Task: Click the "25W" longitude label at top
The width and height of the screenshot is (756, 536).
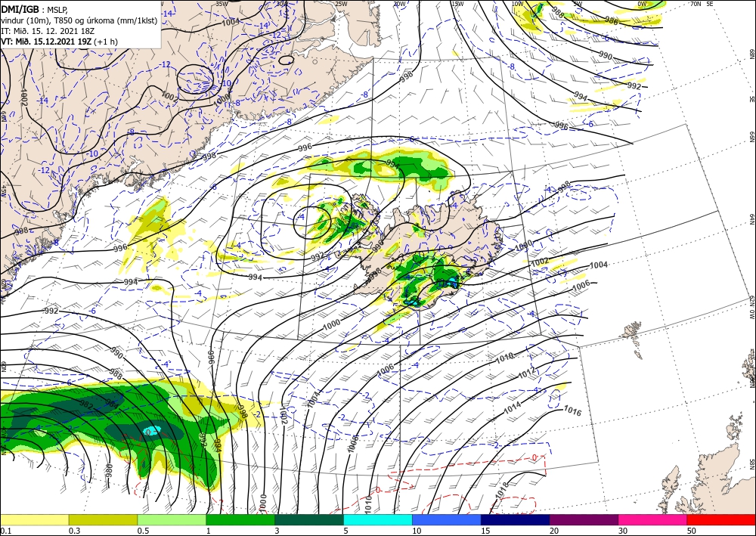Action: click(x=340, y=4)
